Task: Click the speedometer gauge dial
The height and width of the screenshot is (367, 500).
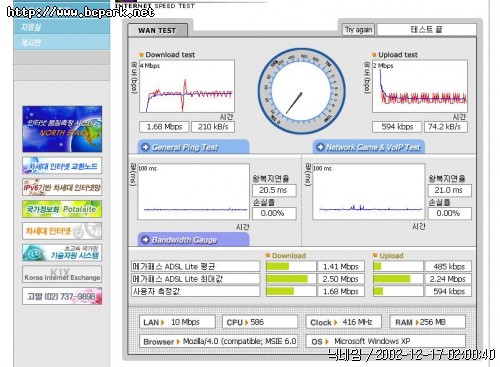Action: (302, 91)
